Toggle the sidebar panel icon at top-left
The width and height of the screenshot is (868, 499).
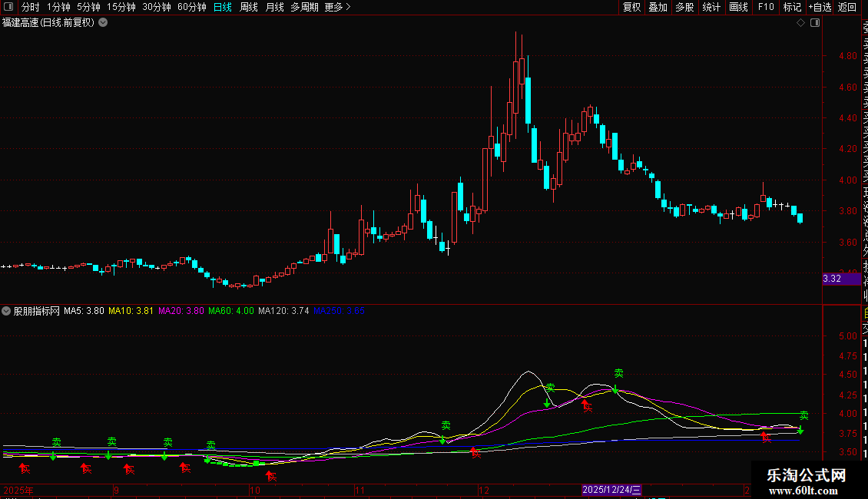point(8,7)
